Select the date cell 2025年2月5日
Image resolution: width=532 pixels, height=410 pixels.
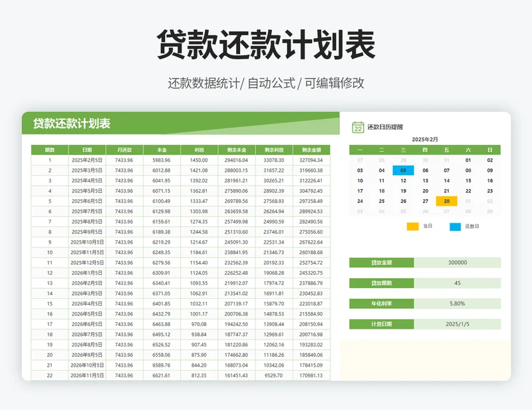pyautogui.click(x=87, y=160)
